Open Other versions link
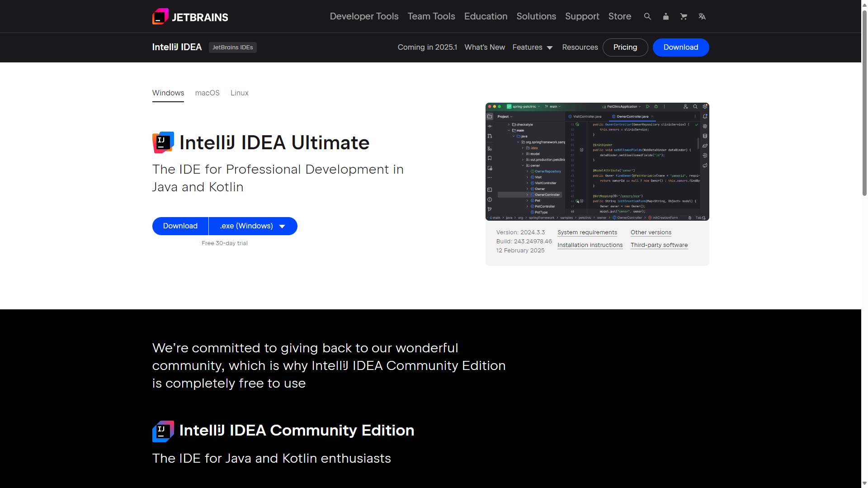This screenshot has width=868, height=488. tap(651, 232)
